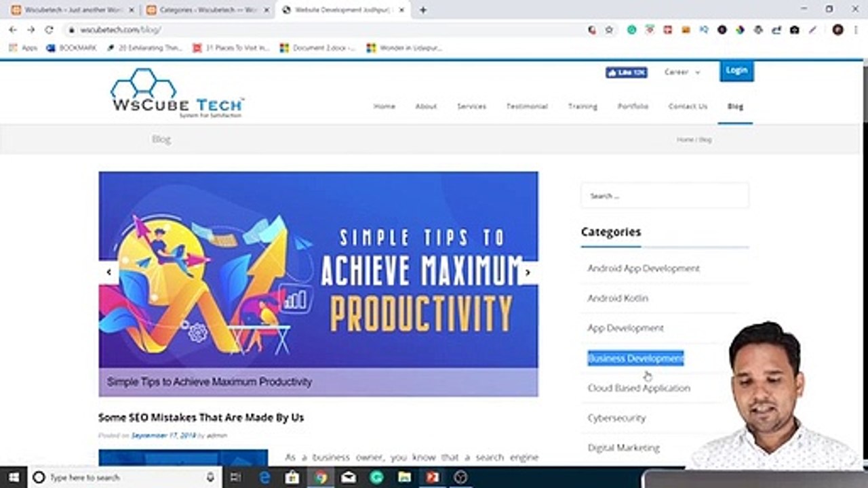Go to the Contact Us page
This screenshot has height=488, width=868.
coord(688,106)
